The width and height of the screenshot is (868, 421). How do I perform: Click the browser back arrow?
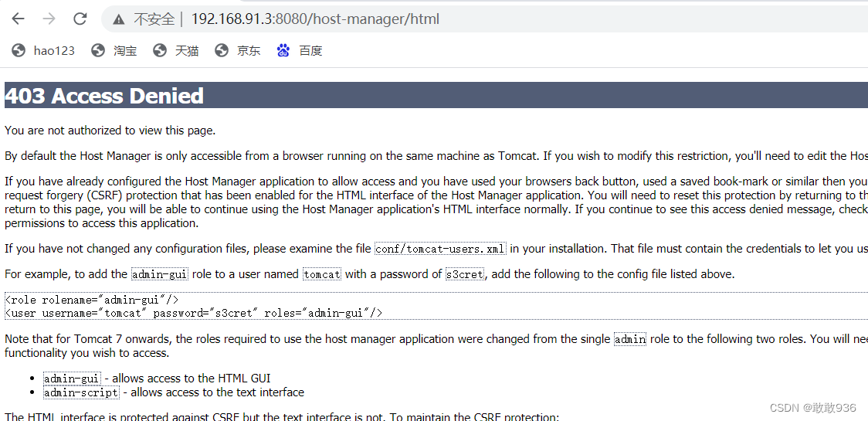point(18,19)
